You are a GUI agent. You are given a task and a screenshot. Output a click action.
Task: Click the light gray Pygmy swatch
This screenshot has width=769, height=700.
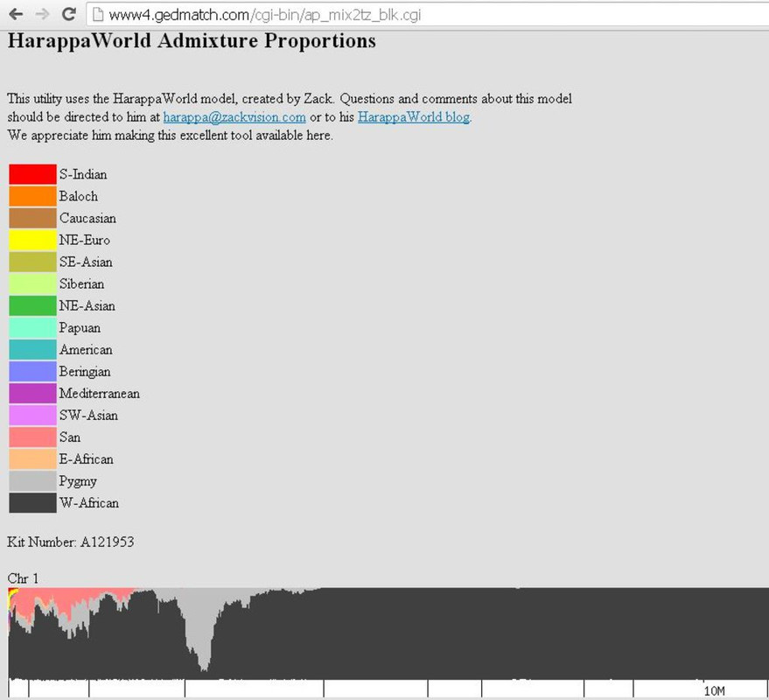[33, 481]
